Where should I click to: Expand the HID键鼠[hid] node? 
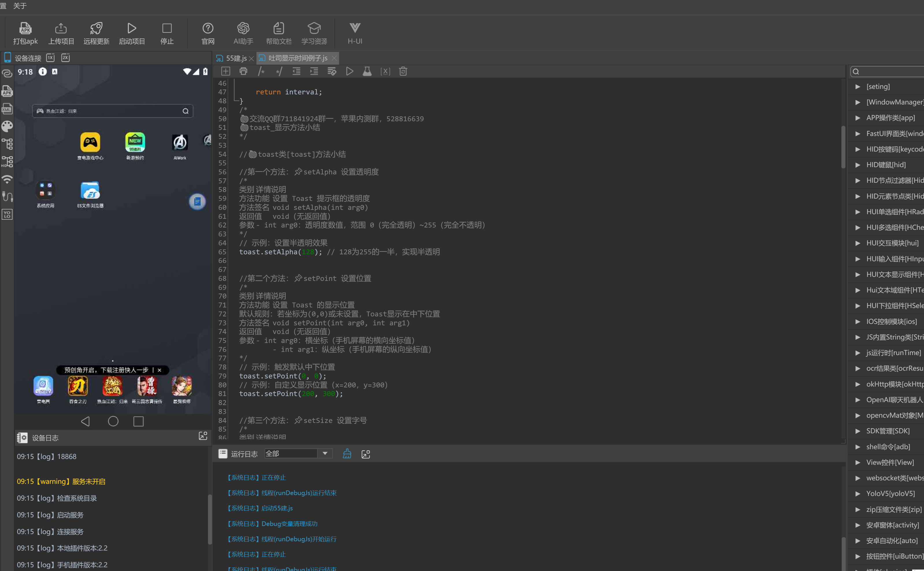pos(858,165)
